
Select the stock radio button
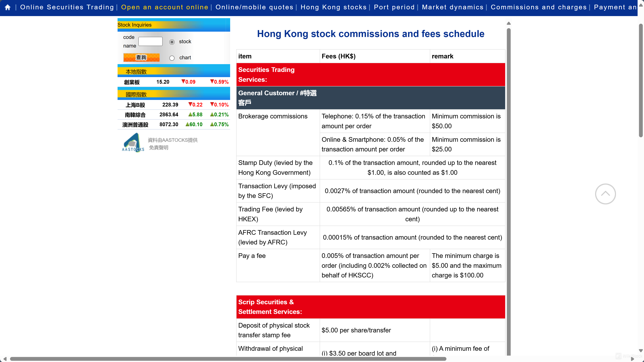coord(172,42)
